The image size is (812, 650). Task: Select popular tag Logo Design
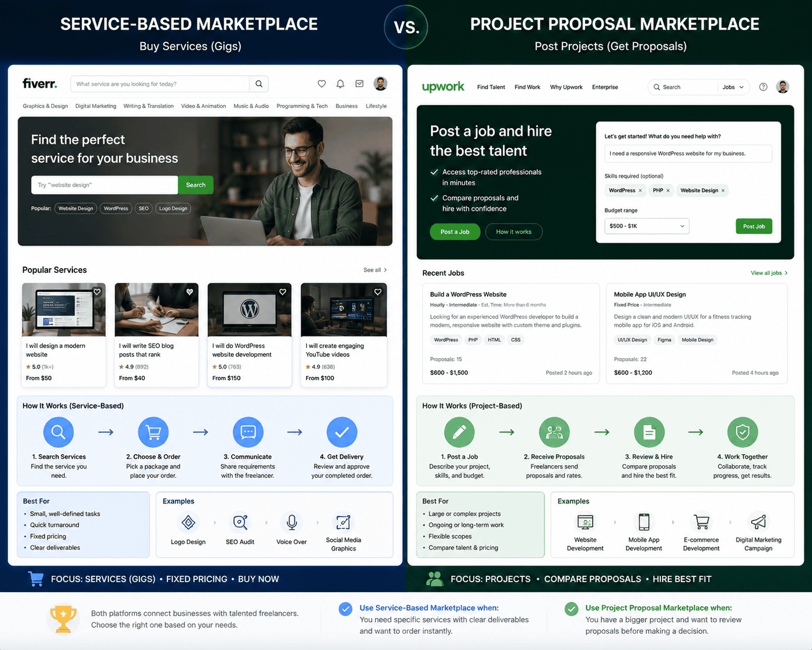(173, 209)
